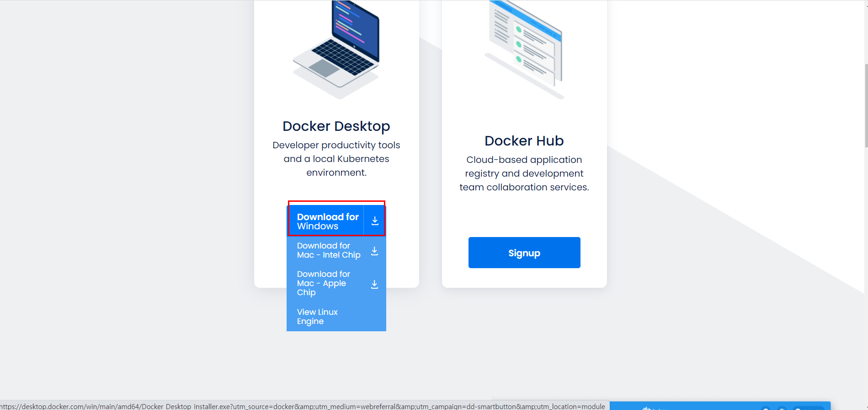The image size is (868, 410).
Task: Open View Linux Engine option
Action: click(x=317, y=317)
